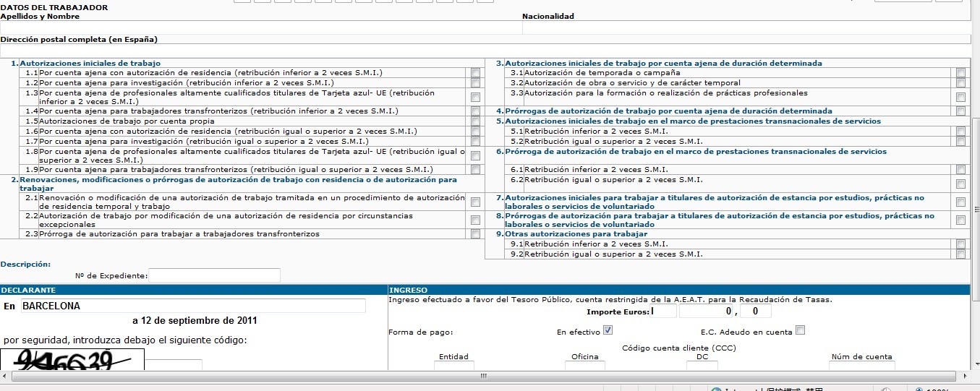Select checkbox 2.3 Prórroga para trabajadores transfronterizos

[475, 234]
